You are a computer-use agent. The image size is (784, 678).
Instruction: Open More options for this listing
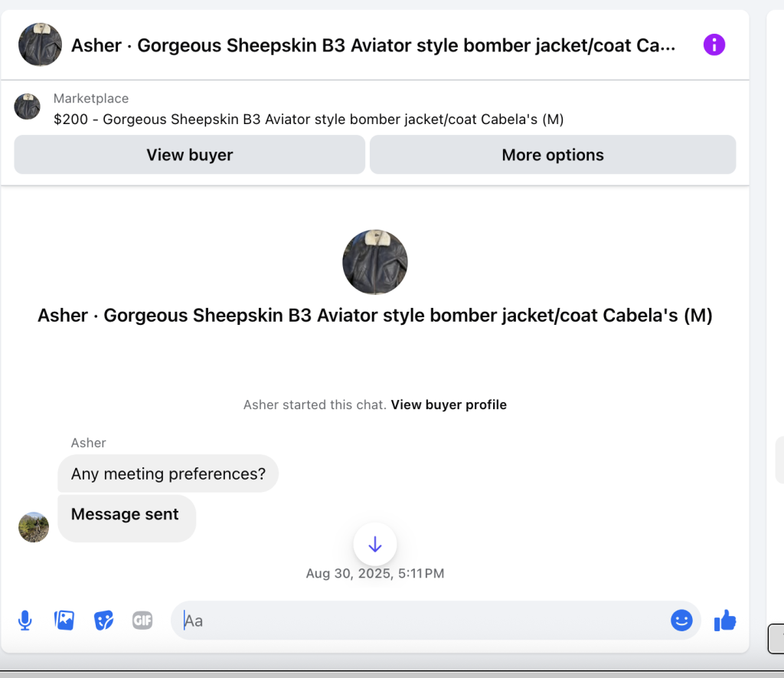click(x=552, y=155)
